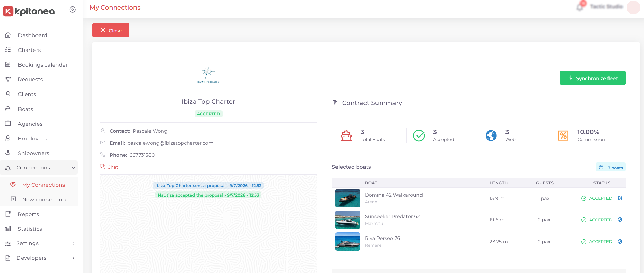This screenshot has height=273, width=644.
Task: Click the Chat speech bubble icon
Action: (x=103, y=167)
